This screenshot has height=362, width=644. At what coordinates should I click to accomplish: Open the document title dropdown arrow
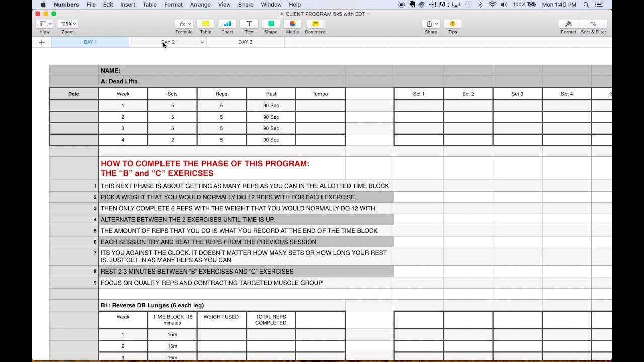[369, 14]
